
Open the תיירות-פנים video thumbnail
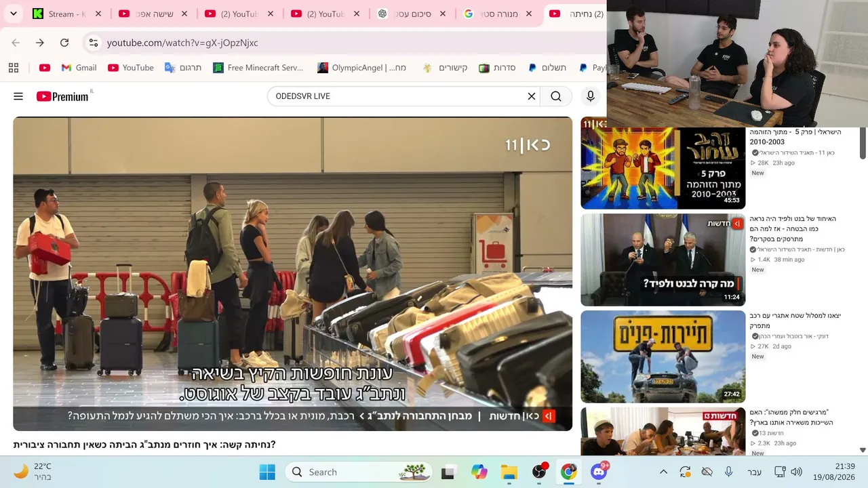pos(663,357)
